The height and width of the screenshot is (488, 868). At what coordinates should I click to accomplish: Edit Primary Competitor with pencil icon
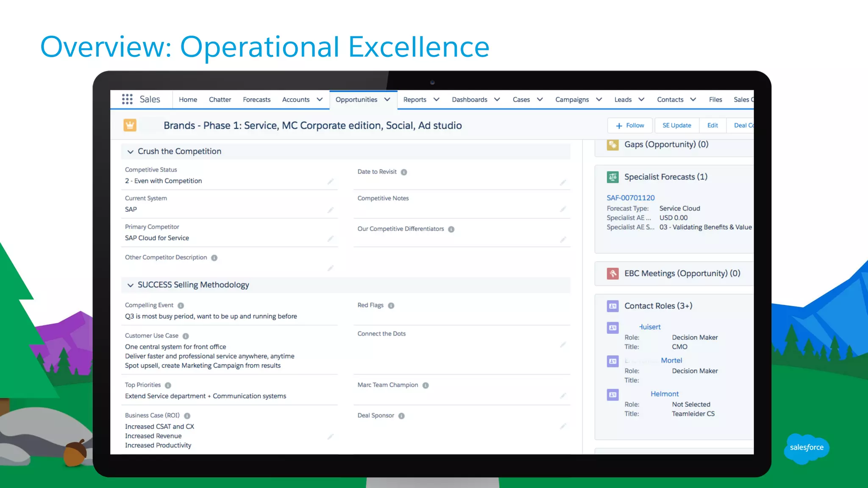tap(331, 238)
